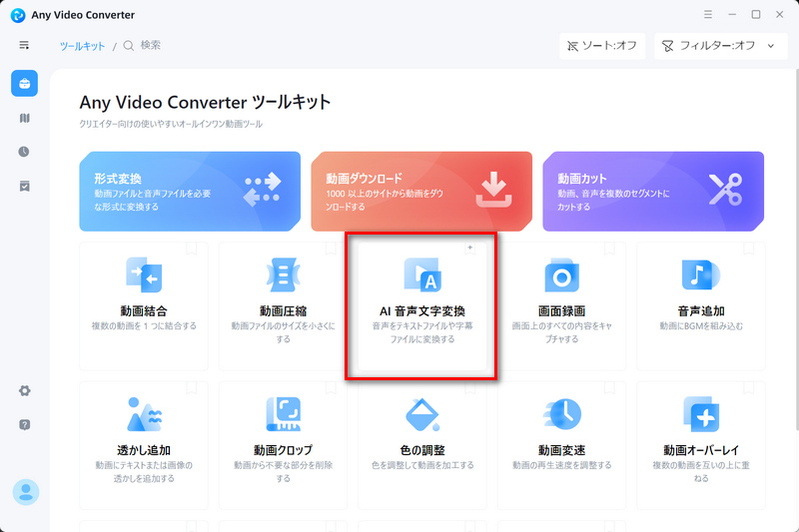Click the 動画にBGMを組み込む description

(x=701, y=325)
